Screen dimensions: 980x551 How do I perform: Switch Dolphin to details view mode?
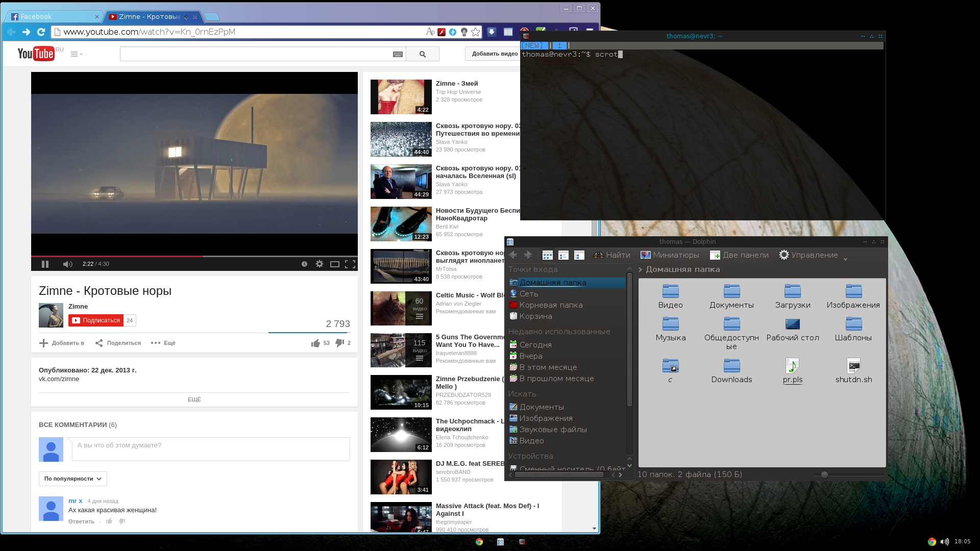tap(579, 255)
